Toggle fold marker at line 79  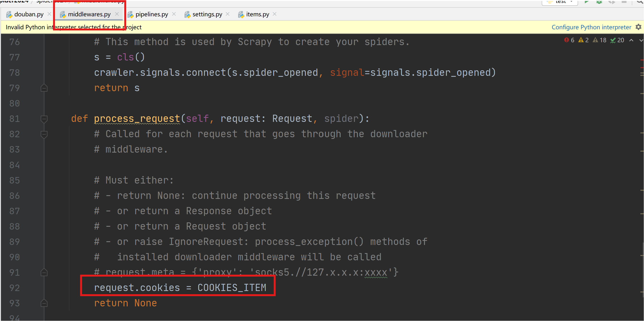click(44, 88)
